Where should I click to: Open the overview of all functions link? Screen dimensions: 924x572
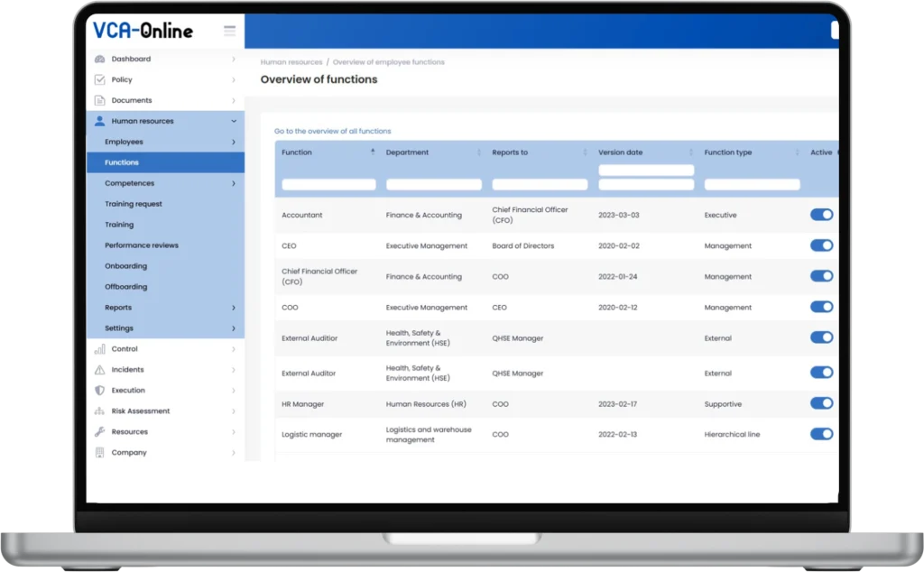point(332,132)
